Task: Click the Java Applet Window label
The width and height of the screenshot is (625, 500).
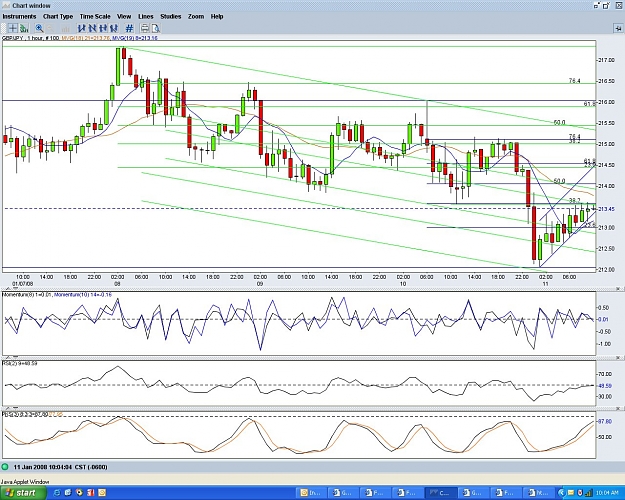Action: point(25,482)
